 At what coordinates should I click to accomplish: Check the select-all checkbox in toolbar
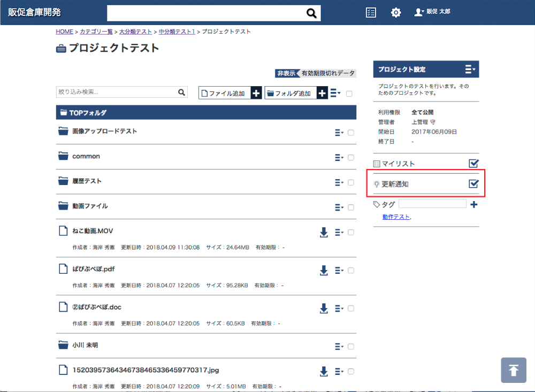349,94
